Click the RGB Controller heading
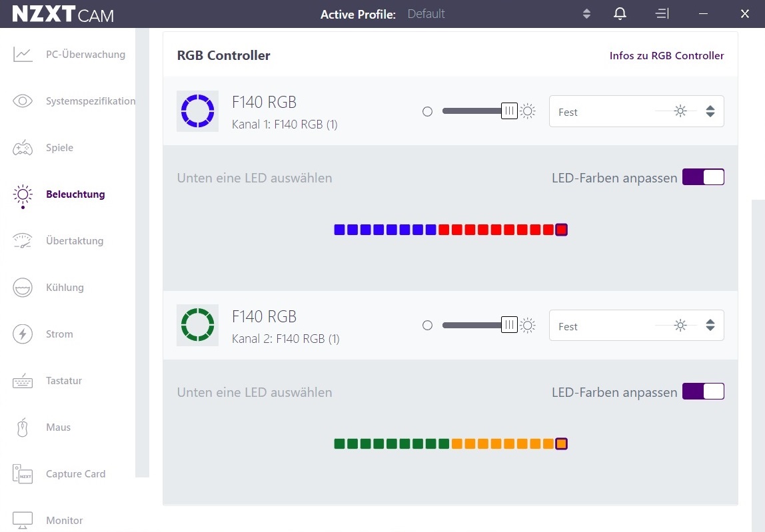The width and height of the screenshot is (765, 532). (x=223, y=55)
